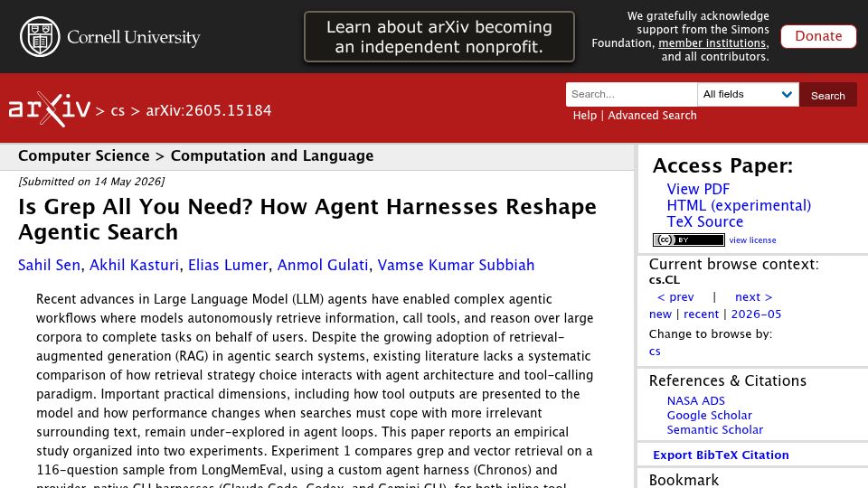This screenshot has width=868, height=488.
Task: Open the arXiv:2605.15184 breadcrumb
Action: click(209, 110)
